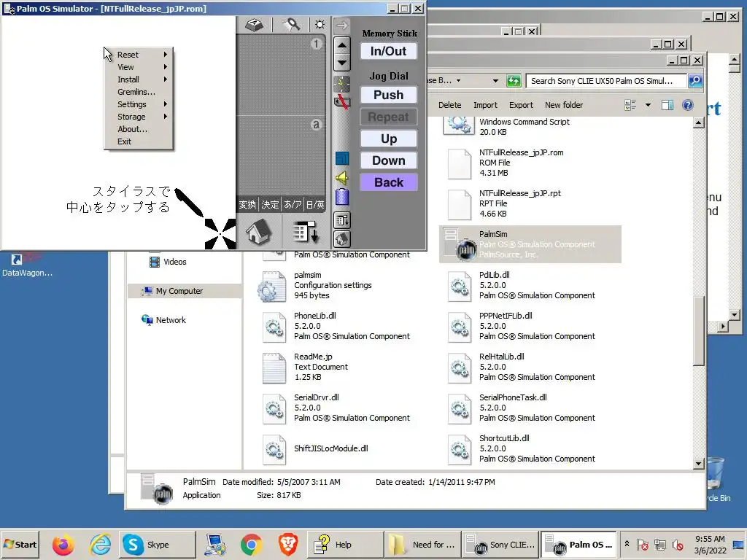Image resolution: width=747 pixels, height=560 pixels.
Task: Open the address bar history dropdown arrow
Action: pos(495,81)
